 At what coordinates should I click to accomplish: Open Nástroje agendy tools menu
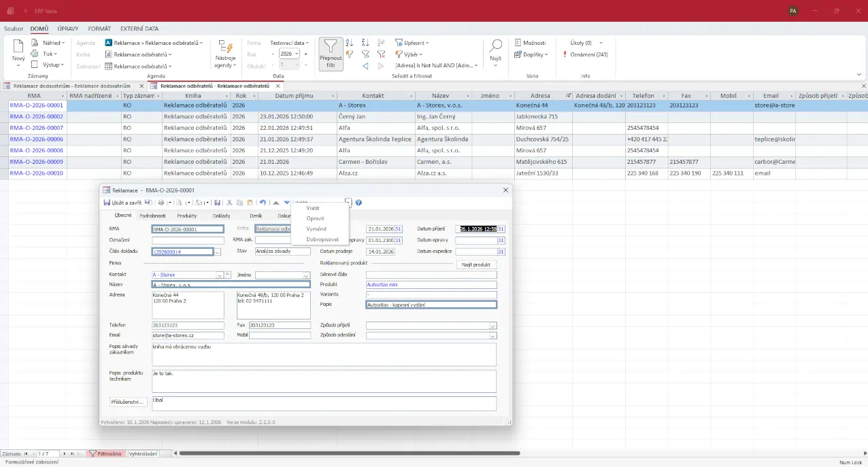(x=224, y=54)
